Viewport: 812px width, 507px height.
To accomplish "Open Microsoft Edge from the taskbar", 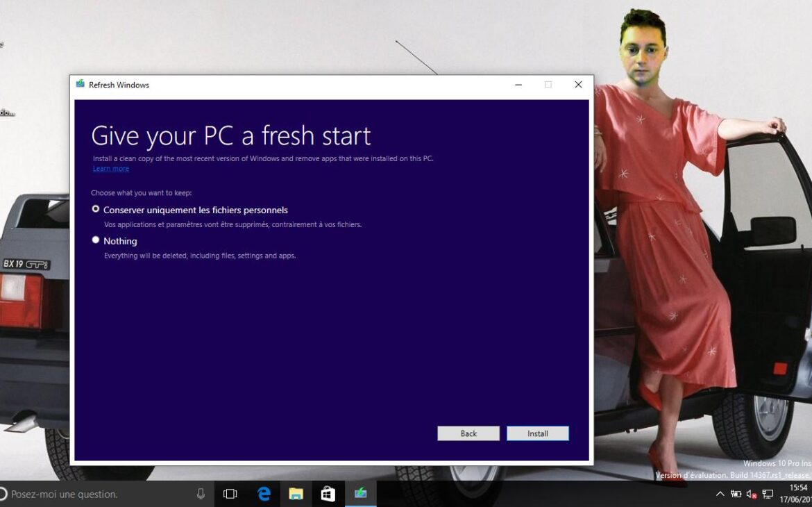I will tap(264, 494).
